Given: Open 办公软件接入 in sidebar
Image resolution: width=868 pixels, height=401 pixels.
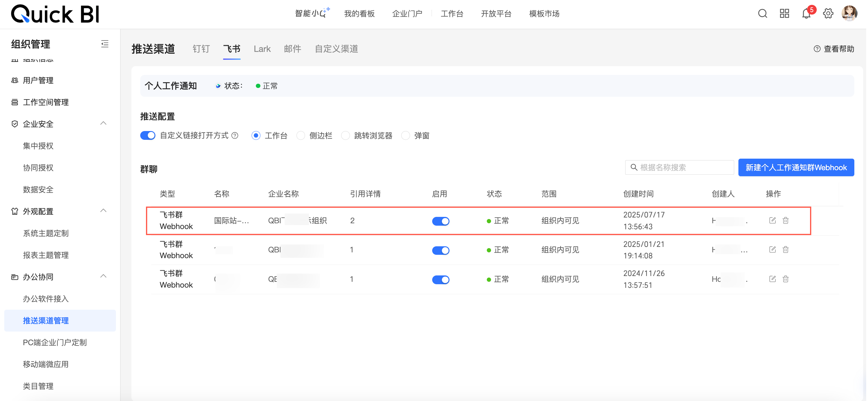Looking at the screenshot, I should [46, 299].
